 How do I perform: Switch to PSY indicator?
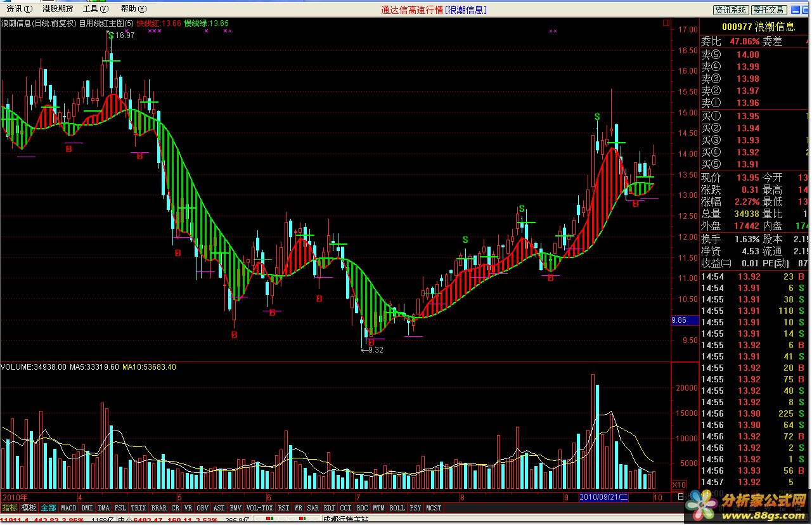pyautogui.click(x=415, y=508)
